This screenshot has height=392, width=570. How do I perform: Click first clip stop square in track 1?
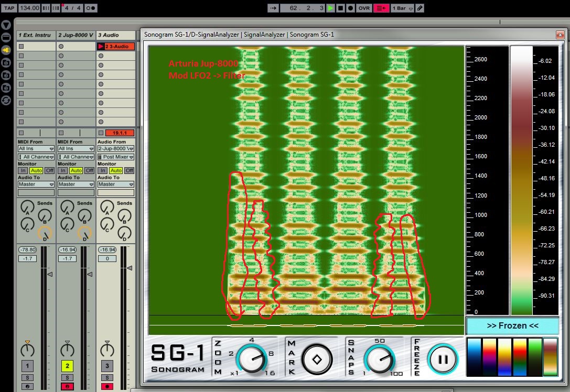coord(21,47)
